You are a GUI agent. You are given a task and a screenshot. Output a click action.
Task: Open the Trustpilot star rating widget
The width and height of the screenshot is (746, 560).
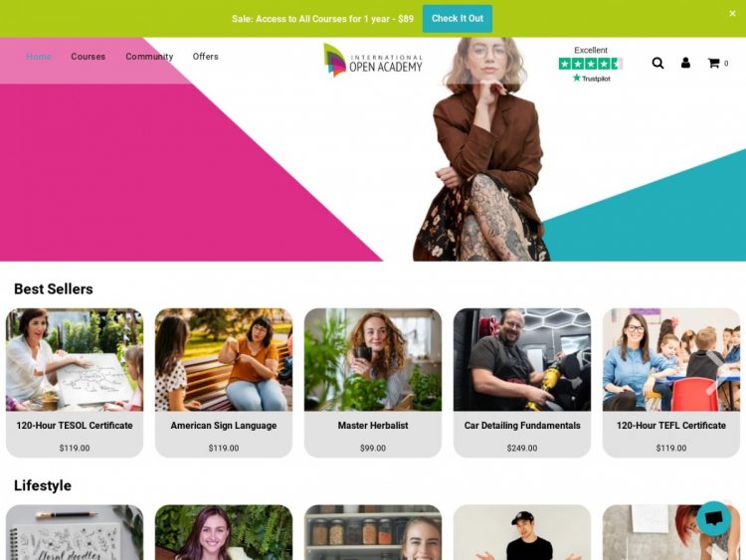point(591,64)
